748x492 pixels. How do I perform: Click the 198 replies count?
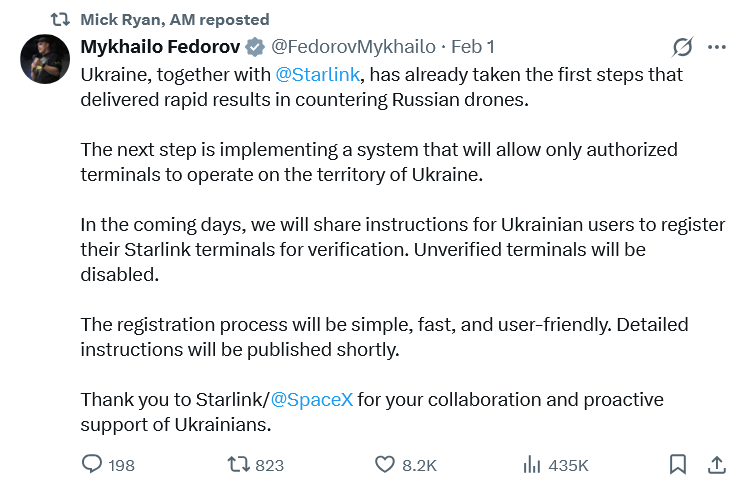point(121,465)
